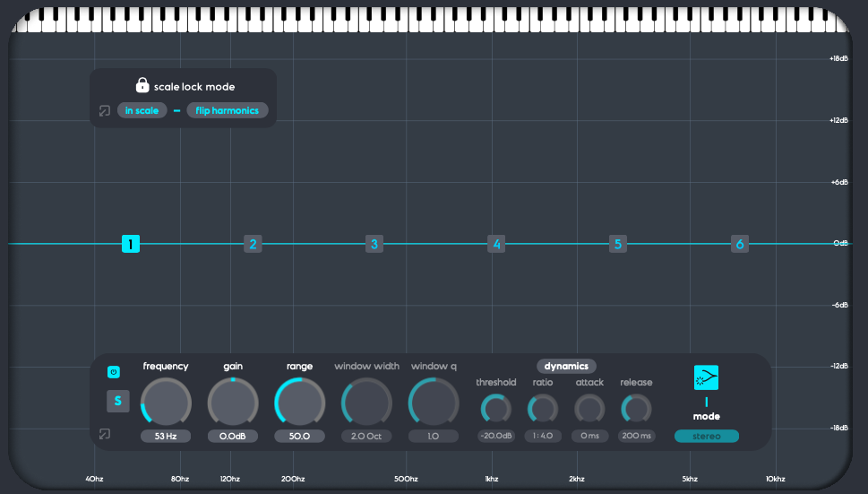The height and width of the screenshot is (494, 868).
Task: Click the 1khz axis label
Action: (x=492, y=479)
